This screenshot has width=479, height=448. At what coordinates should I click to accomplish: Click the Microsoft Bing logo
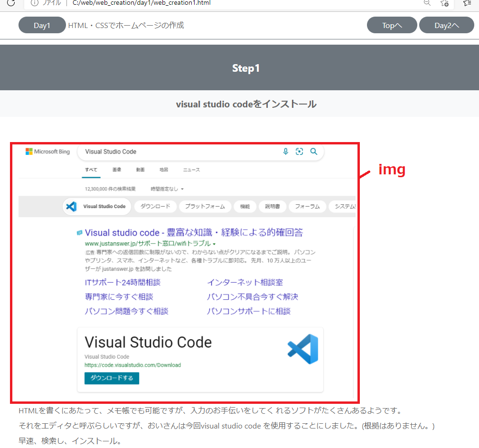[x=47, y=152]
